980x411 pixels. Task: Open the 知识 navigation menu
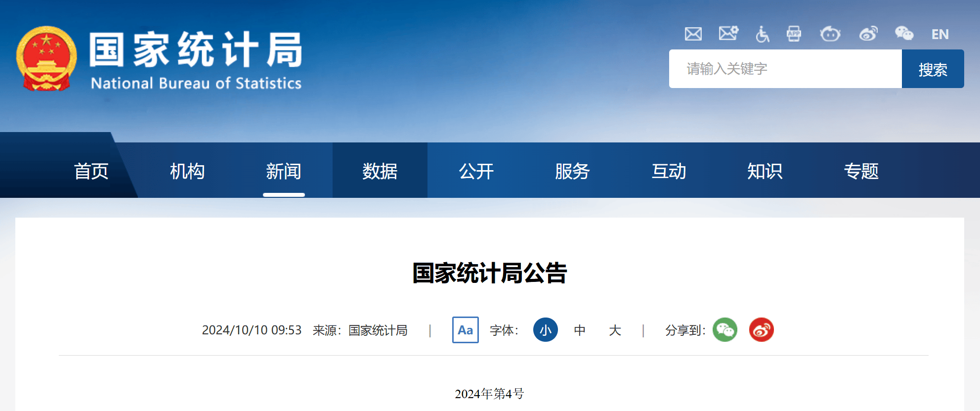point(765,171)
